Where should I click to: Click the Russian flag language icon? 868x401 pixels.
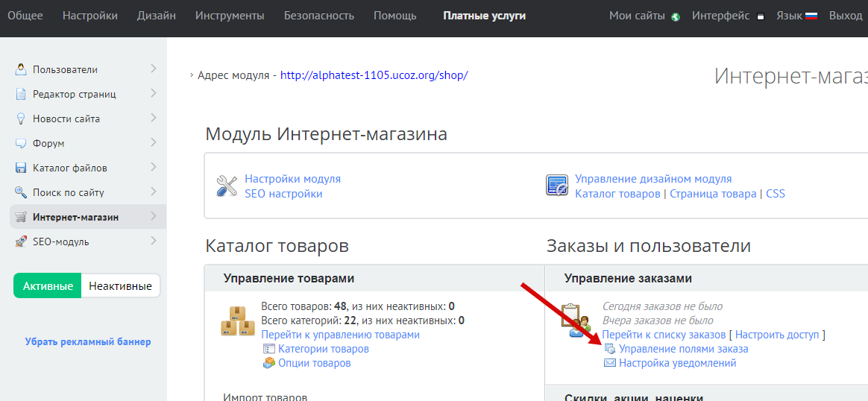tap(813, 16)
